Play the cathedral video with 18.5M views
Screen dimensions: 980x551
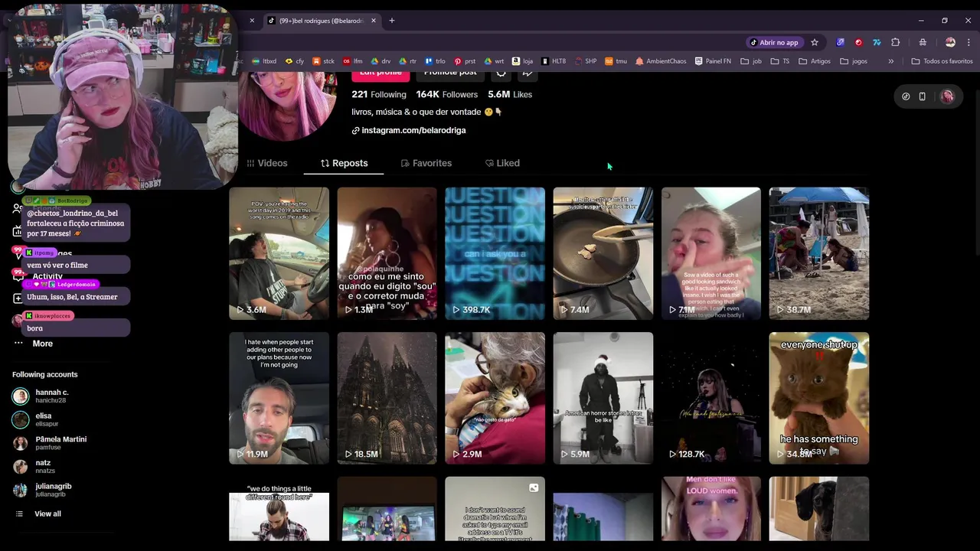coord(387,398)
